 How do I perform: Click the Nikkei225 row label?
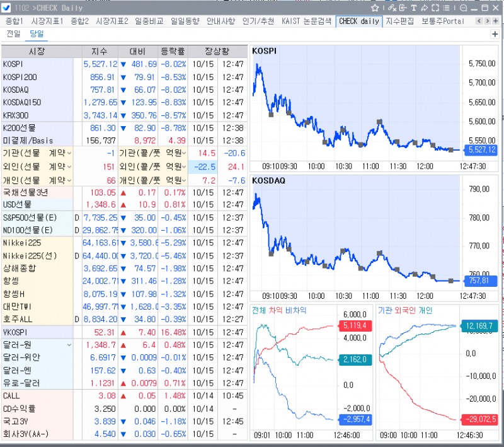tap(22, 243)
